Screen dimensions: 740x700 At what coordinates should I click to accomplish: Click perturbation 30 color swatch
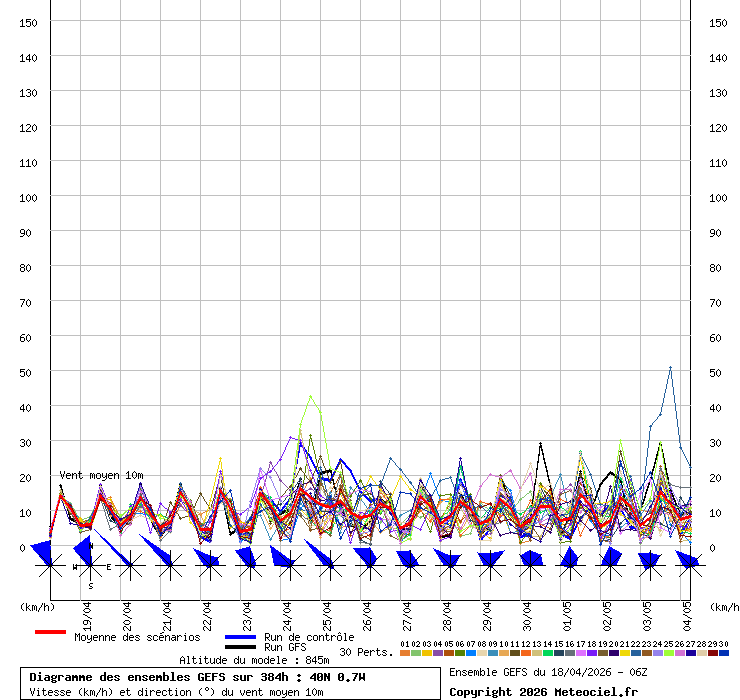click(723, 653)
